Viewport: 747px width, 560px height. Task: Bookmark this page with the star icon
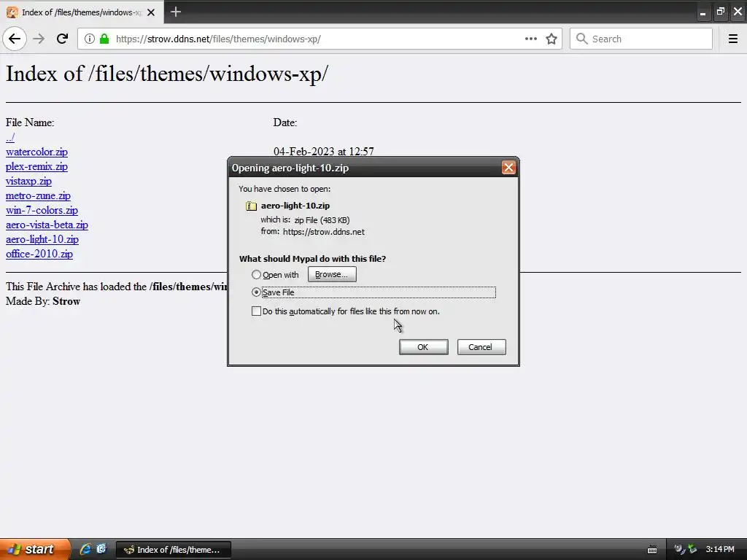(x=551, y=39)
